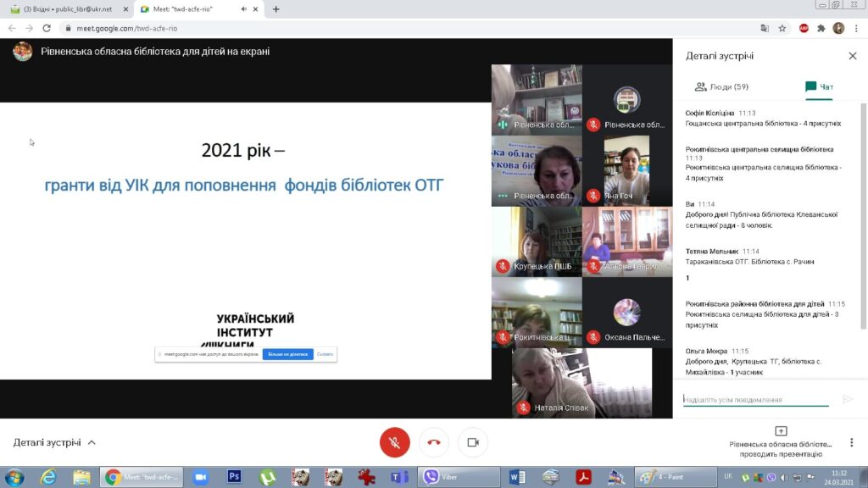Screen dimensions: 868x488
Task: Unmute the microphone in the call bar
Action: pos(394,442)
